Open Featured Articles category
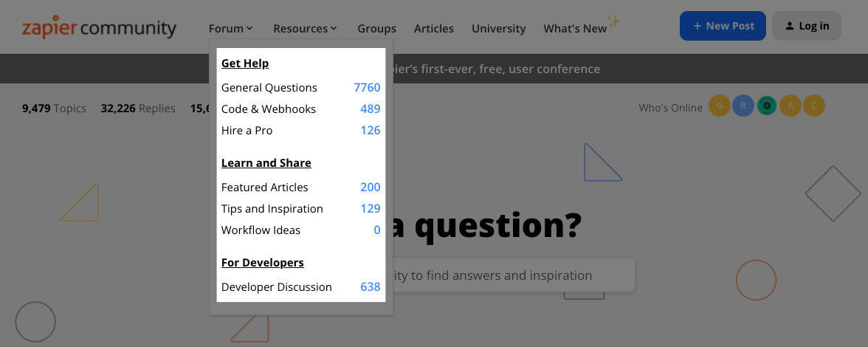Viewport: 868px width, 347px height. click(300, 187)
